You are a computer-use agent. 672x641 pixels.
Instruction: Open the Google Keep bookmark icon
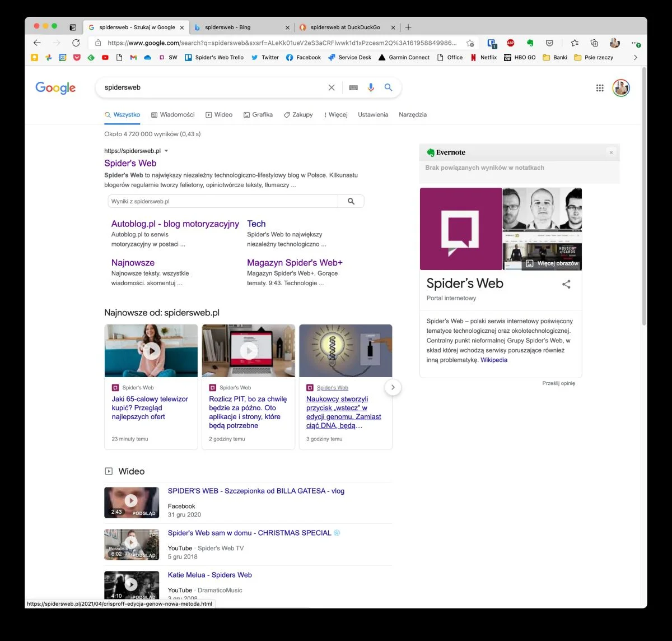click(x=34, y=57)
